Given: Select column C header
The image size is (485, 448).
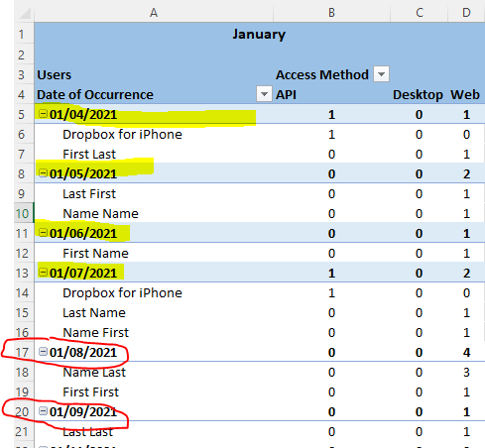Looking at the screenshot, I should pyautogui.click(x=420, y=13).
